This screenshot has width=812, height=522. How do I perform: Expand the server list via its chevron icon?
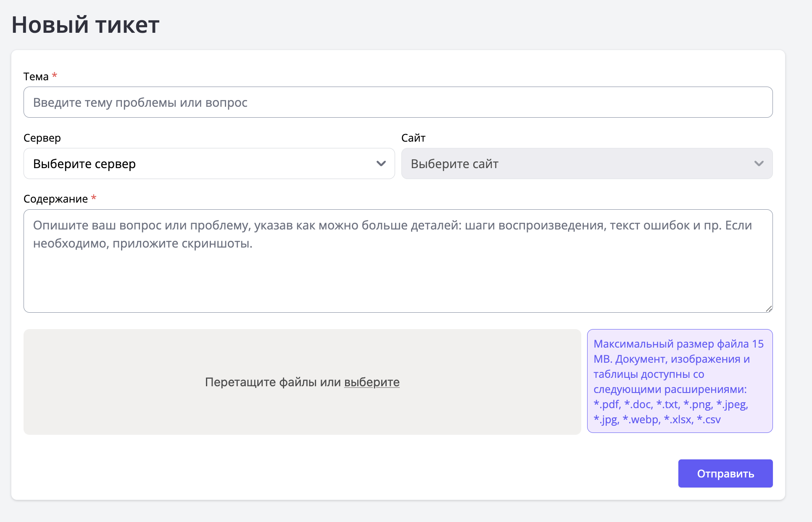[381, 163]
